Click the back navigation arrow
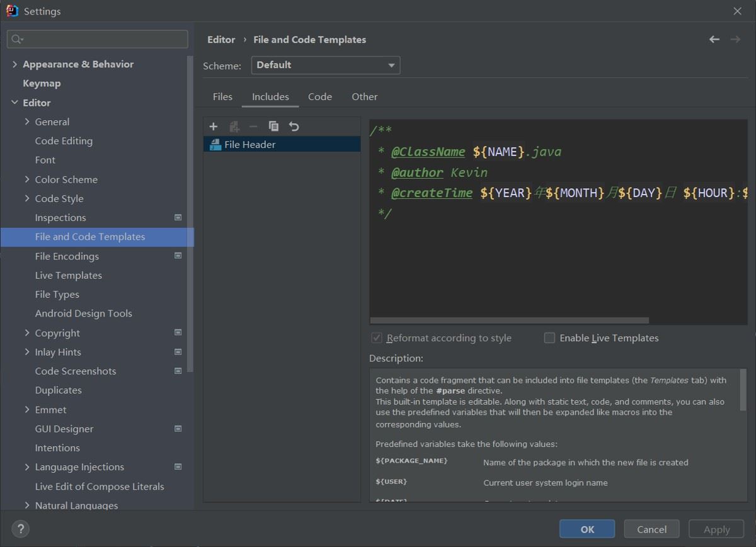 [x=714, y=40]
